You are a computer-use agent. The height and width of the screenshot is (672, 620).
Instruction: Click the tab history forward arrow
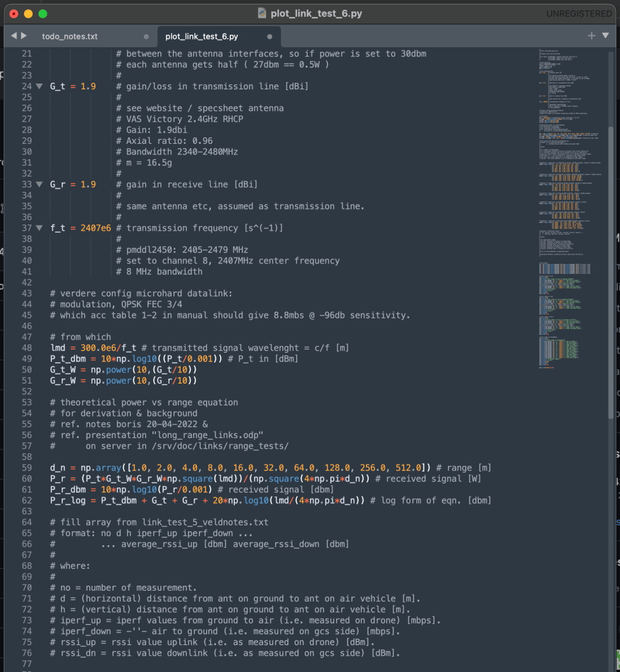coord(24,35)
